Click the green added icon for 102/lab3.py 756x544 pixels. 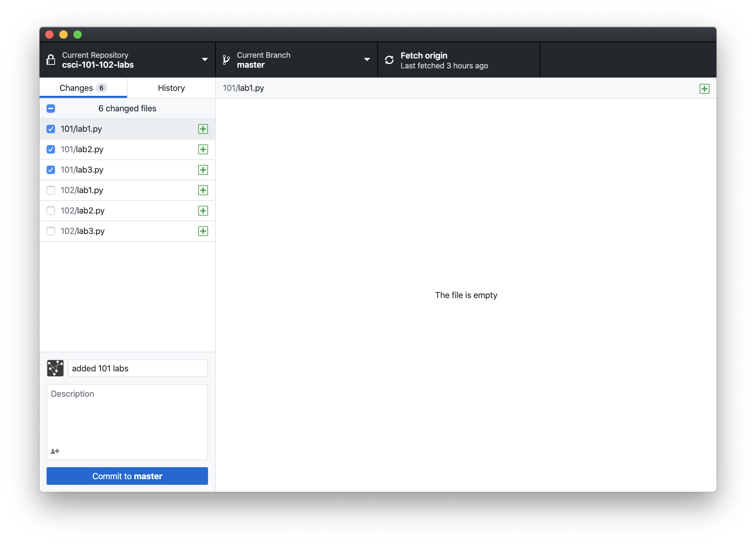click(203, 231)
